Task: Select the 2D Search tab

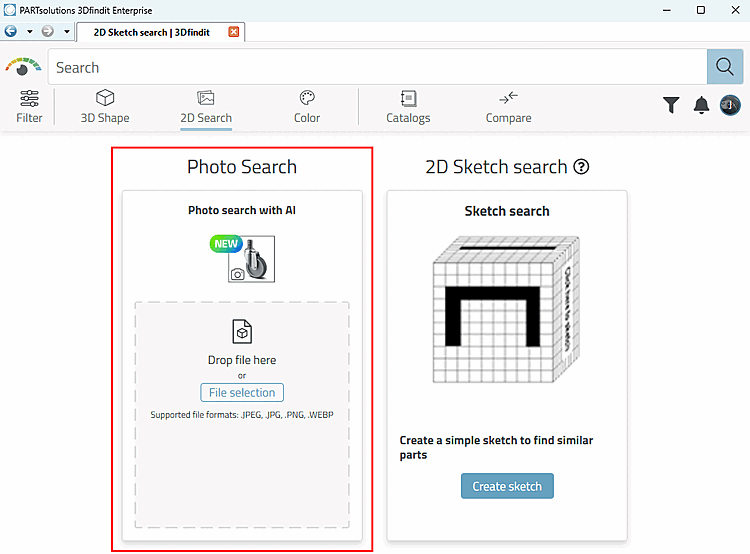Action: pos(206,106)
